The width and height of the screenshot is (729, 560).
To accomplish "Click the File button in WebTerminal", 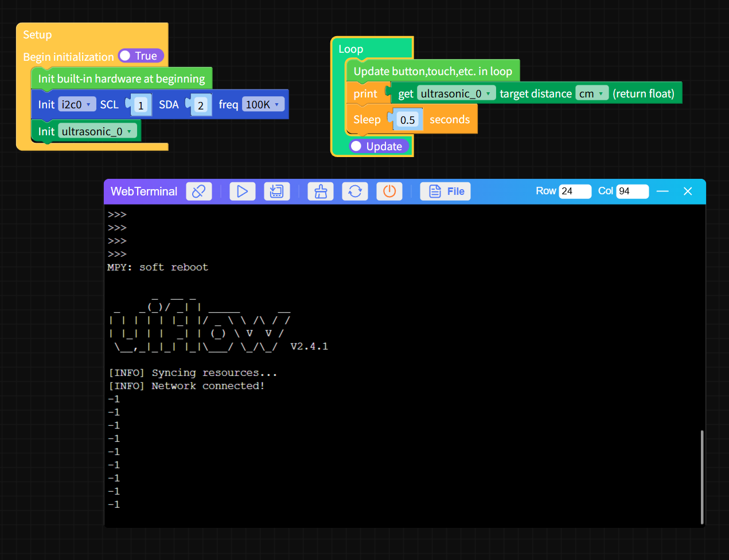I will click(446, 191).
